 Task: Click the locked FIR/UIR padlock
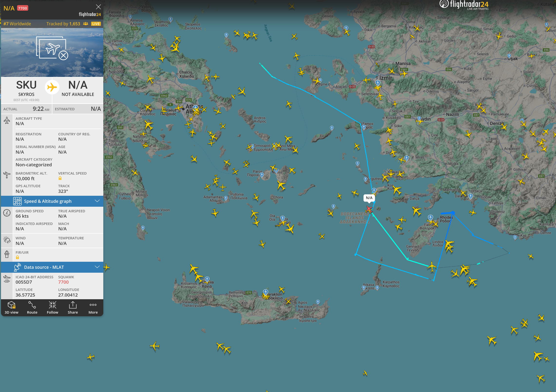pyautogui.click(x=17, y=257)
